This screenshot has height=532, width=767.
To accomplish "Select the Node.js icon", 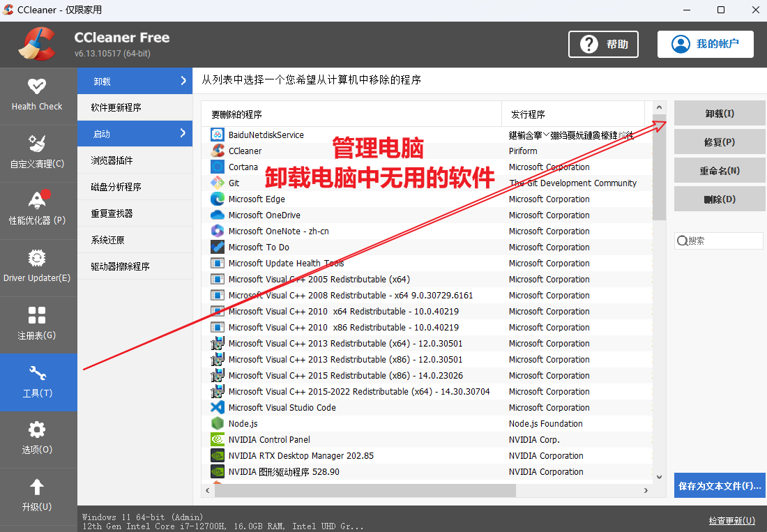I will pos(217,423).
